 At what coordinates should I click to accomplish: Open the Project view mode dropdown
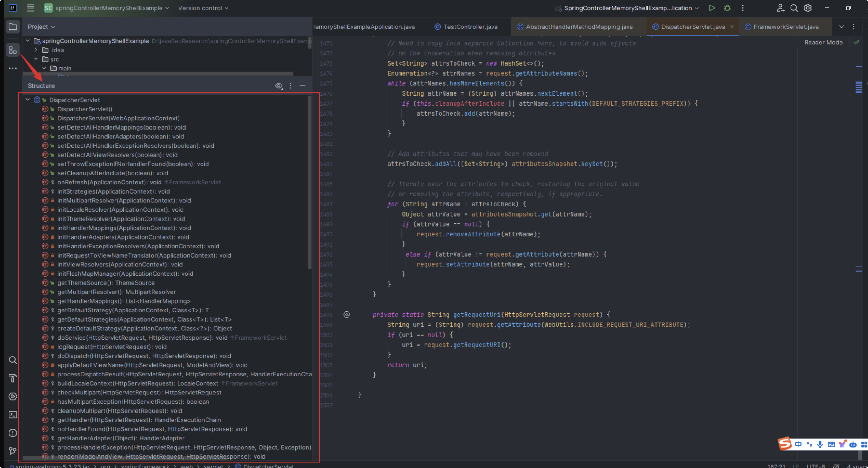[41, 27]
